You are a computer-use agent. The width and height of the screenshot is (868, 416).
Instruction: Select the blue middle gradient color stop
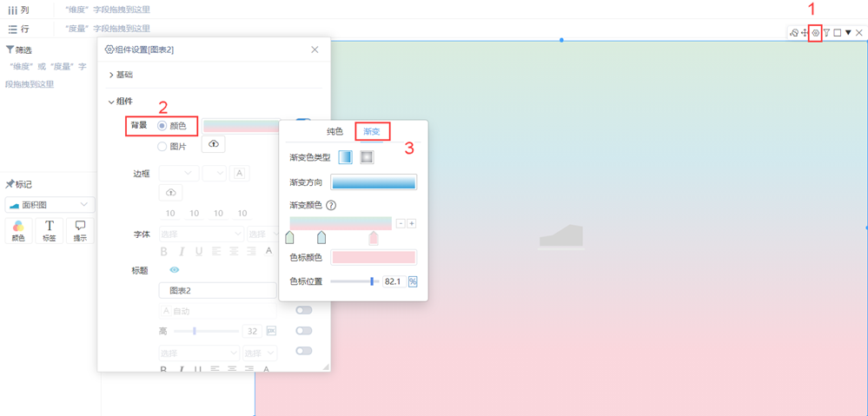tap(321, 238)
